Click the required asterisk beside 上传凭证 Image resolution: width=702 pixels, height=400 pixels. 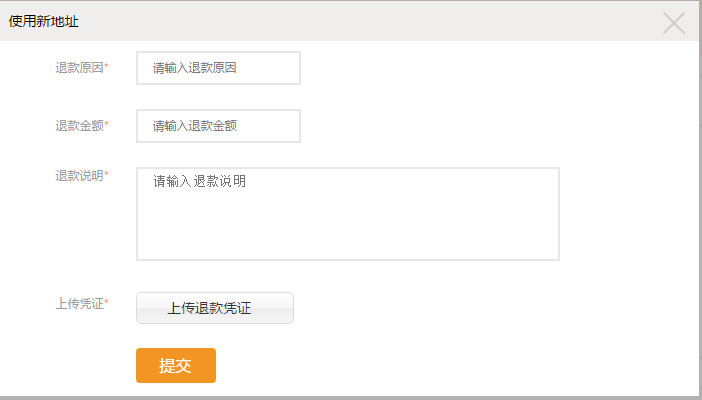[107, 302]
